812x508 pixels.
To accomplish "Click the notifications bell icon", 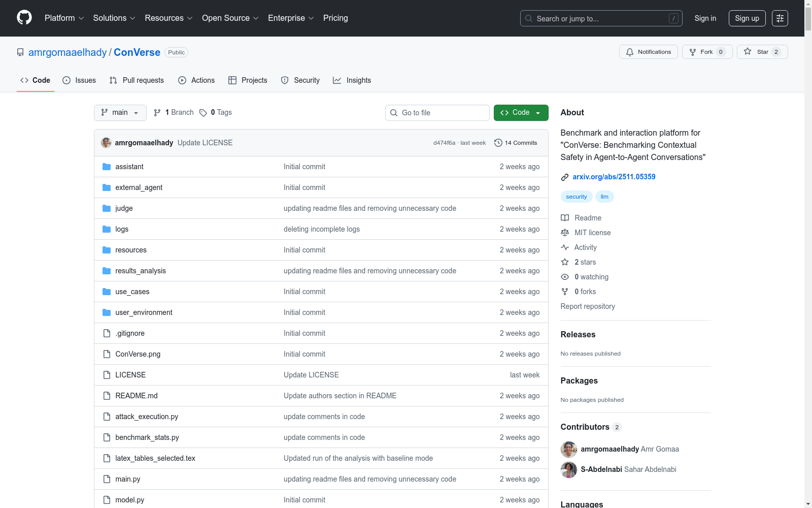I will click(630, 52).
